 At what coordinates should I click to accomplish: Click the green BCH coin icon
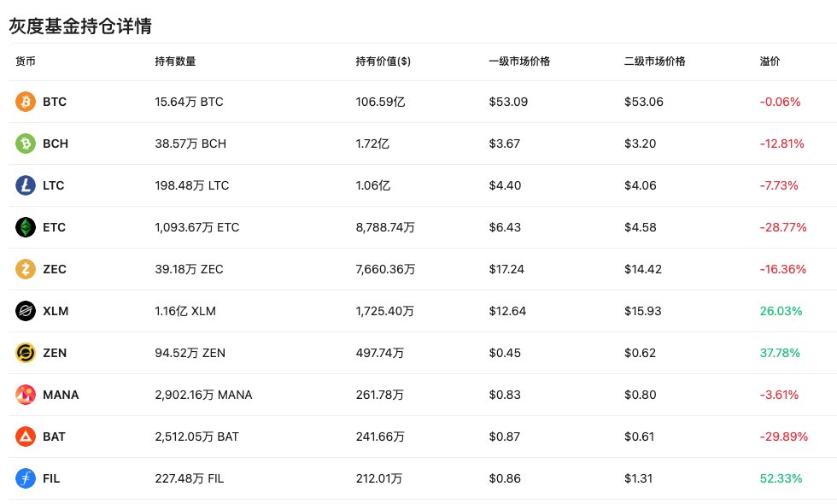[x=26, y=144]
